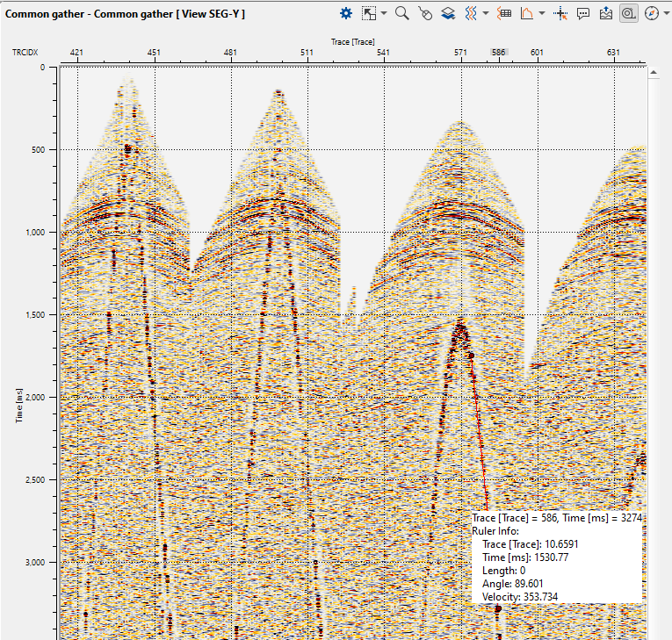Click the compass navigation icon

click(x=651, y=13)
